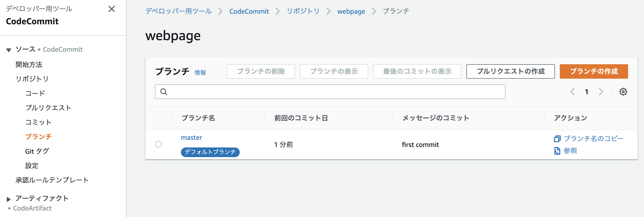Click the ブランチの削除 button
Image resolution: width=644 pixels, height=217 pixels.
pos(261,71)
